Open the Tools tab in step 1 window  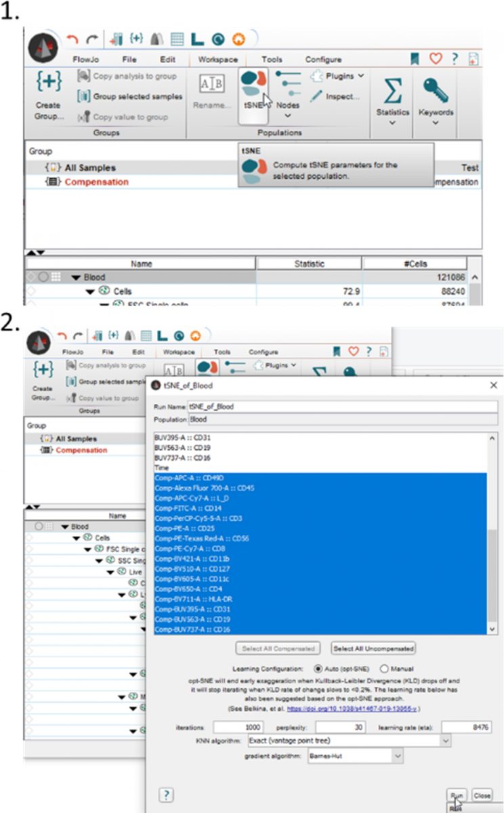click(272, 60)
